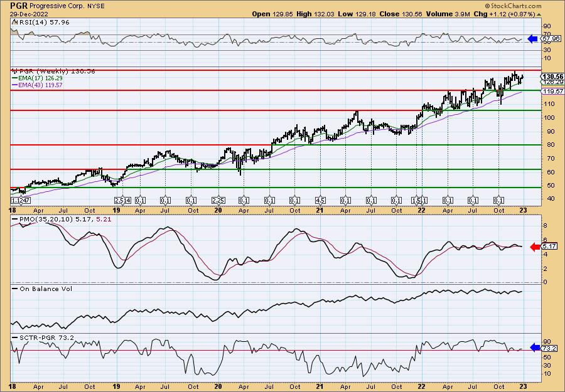Click the green EMA(17) 126.29 legend entry
This screenshot has width=565, height=392.
(x=37, y=78)
